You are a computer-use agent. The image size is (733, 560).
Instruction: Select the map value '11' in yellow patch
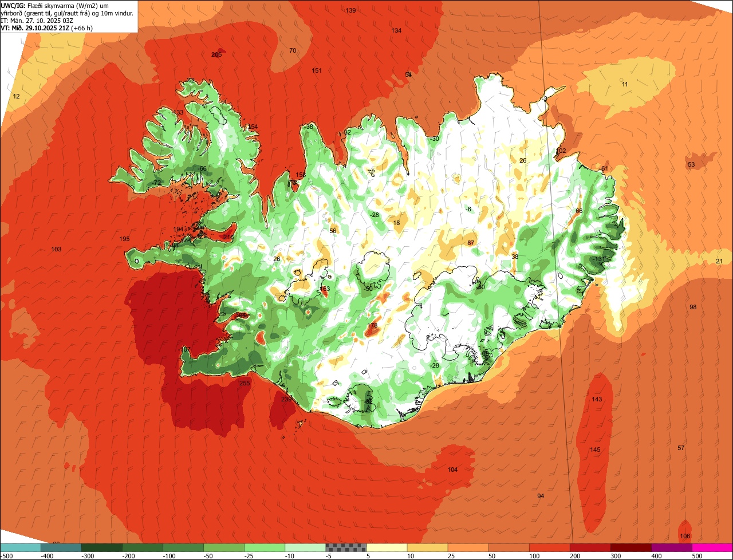(x=625, y=84)
